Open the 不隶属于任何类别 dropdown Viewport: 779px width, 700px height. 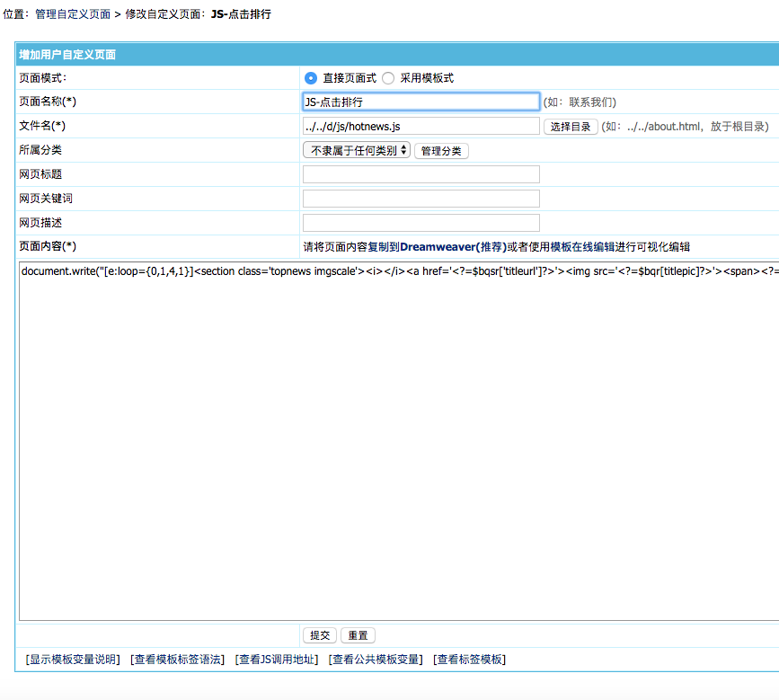[x=356, y=150]
